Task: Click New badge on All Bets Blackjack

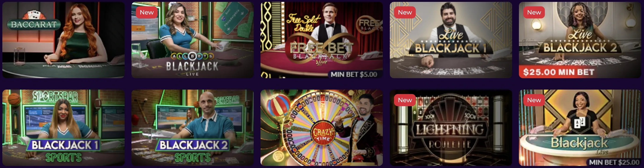Action: [x=147, y=12]
